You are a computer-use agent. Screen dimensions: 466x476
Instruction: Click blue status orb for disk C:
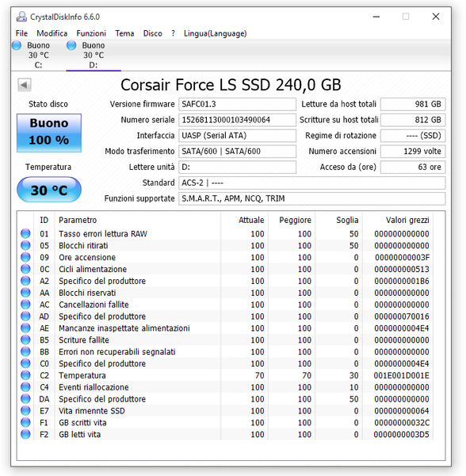[x=17, y=45]
